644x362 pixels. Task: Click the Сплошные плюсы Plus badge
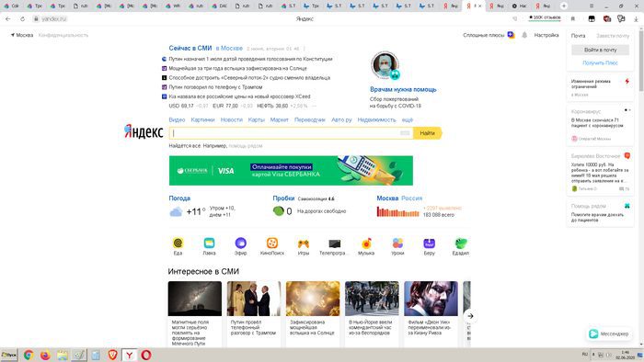(x=511, y=35)
